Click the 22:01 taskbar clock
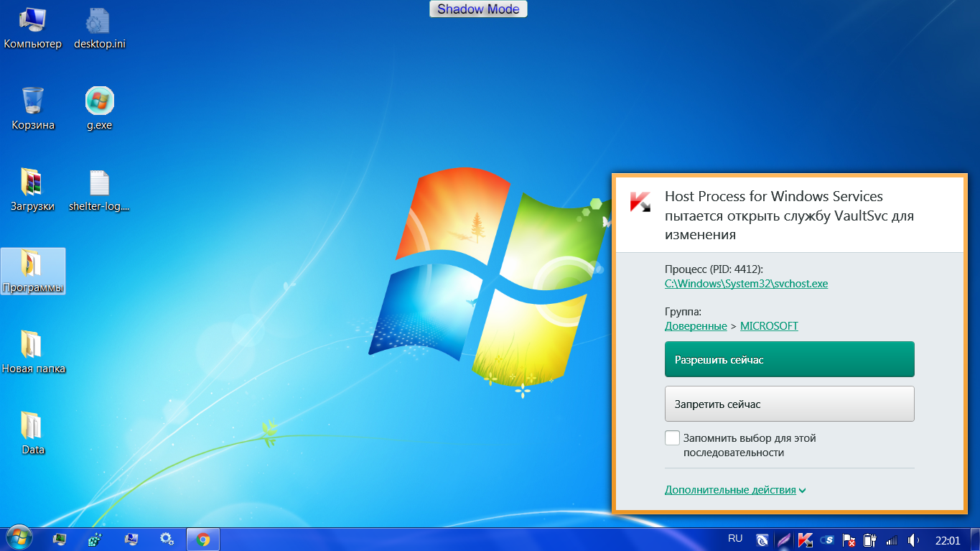980x551 pixels. (x=948, y=540)
